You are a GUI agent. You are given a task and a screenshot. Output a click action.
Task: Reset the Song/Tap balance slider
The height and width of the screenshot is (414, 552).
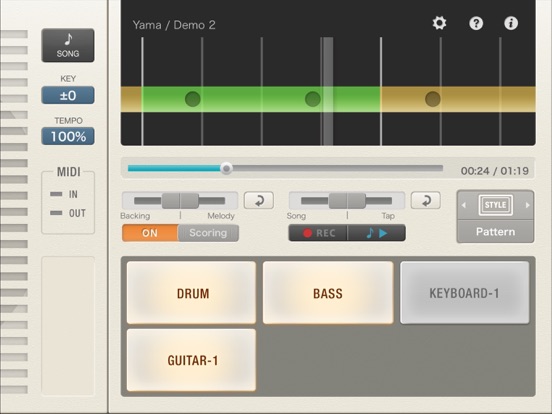426,200
